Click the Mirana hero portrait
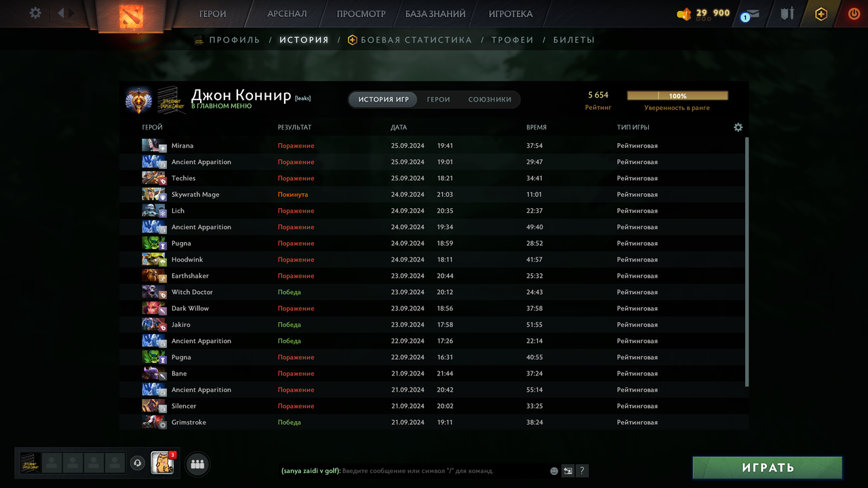This screenshot has height=488, width=868. coord(154,146)
